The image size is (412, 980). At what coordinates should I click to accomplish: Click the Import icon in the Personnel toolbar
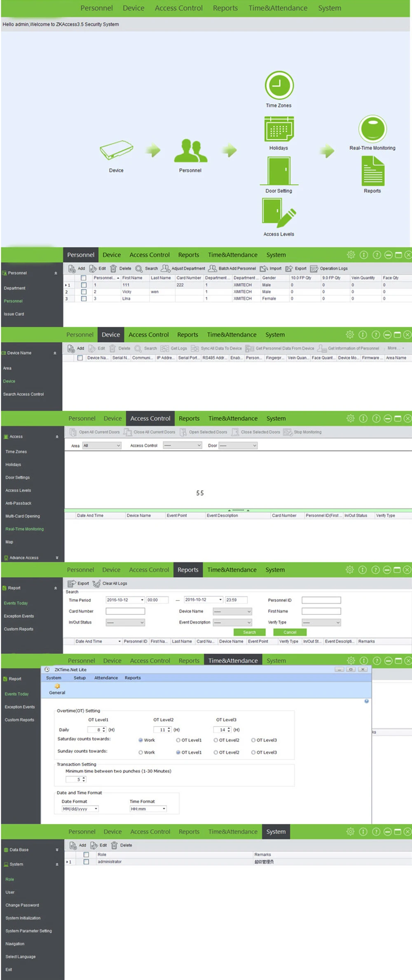[264, 269]
